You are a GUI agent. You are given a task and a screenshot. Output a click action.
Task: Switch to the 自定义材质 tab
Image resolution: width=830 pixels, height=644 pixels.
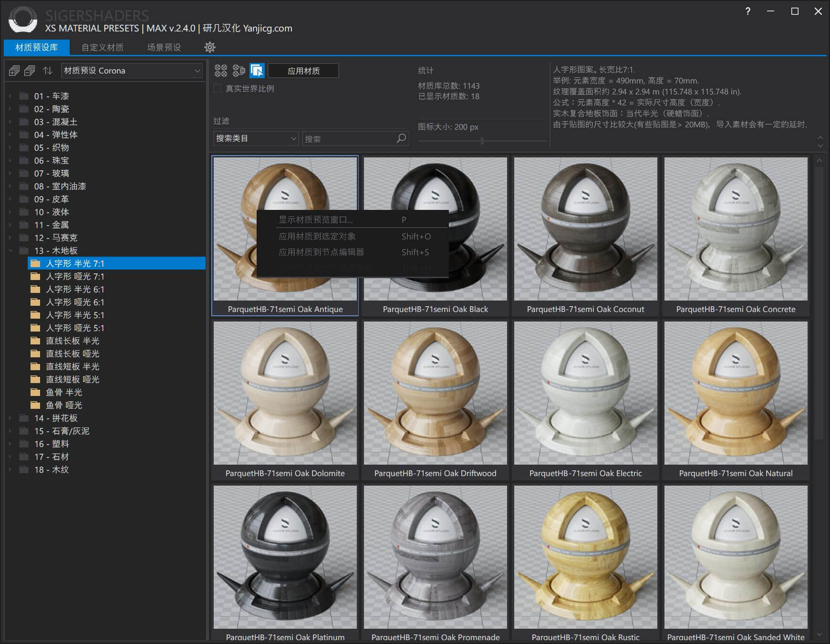click(103, 47)
